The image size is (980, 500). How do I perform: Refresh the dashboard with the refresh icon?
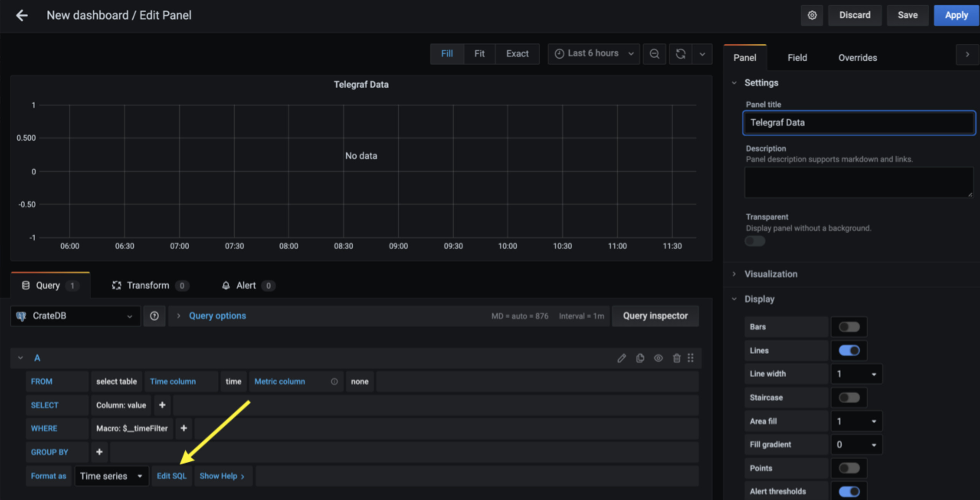coord(680,54)
